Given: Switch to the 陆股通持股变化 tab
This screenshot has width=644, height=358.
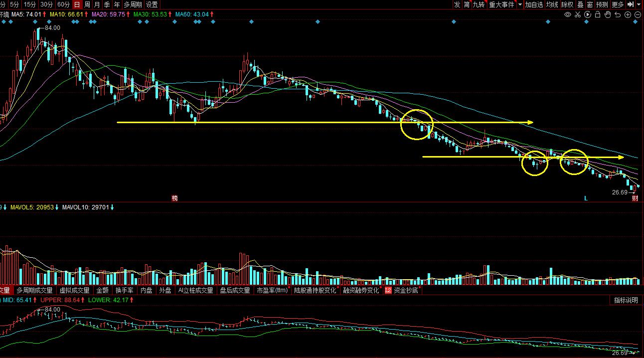Looking at the screenshot, I should (315, 290).
